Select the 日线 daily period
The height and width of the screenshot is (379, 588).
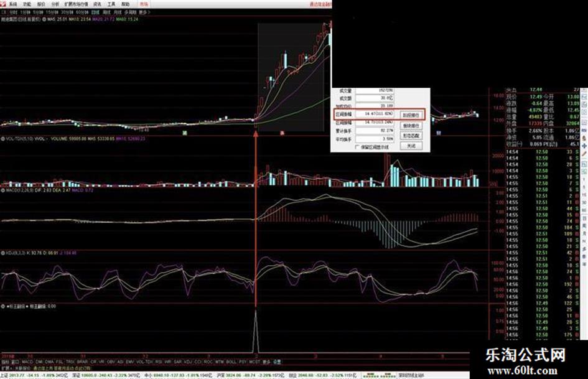pyautogui.click(x=95, y=12)
